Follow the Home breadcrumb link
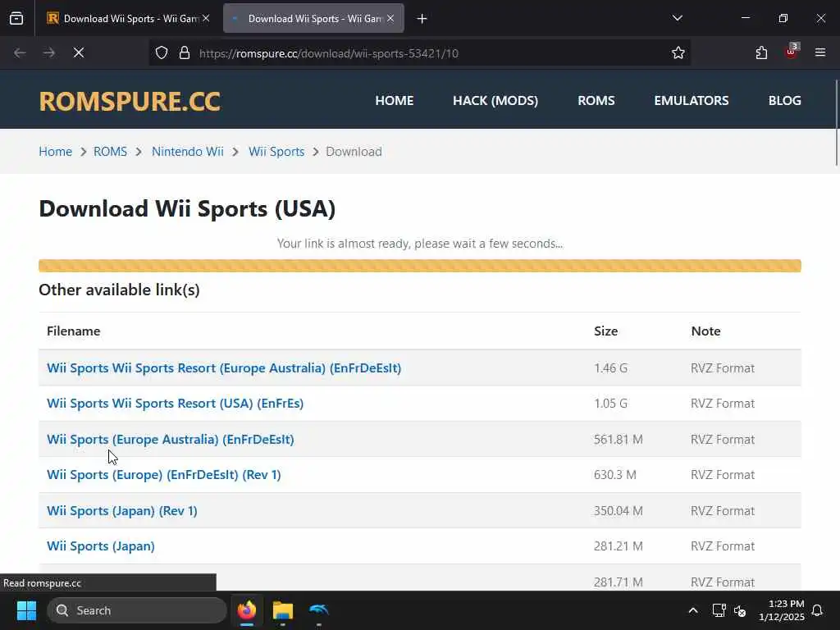This screenshot has width=840, height=630. 55,152
